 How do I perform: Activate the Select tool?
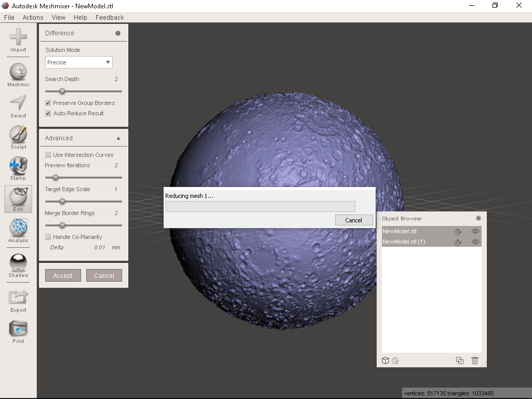[18, 106]
